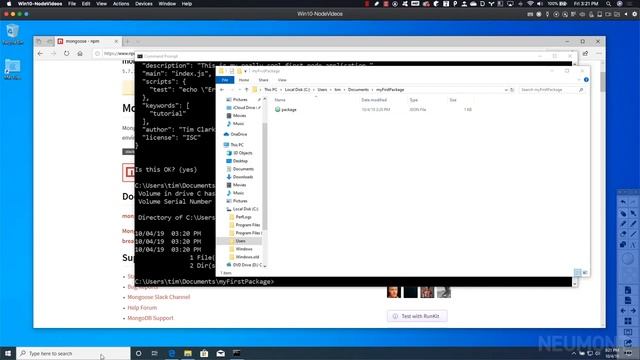Click the browser home button
Screen dimensions: 640x360
tap(80, 53)
